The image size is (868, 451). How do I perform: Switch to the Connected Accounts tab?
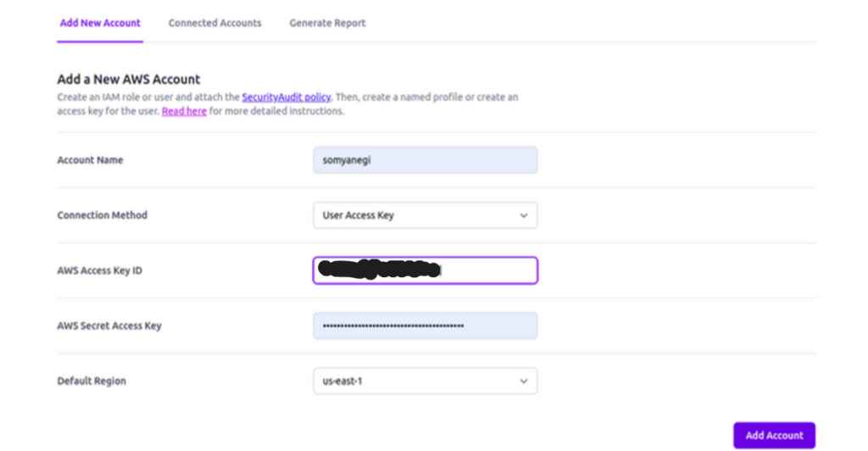[214, 23]
